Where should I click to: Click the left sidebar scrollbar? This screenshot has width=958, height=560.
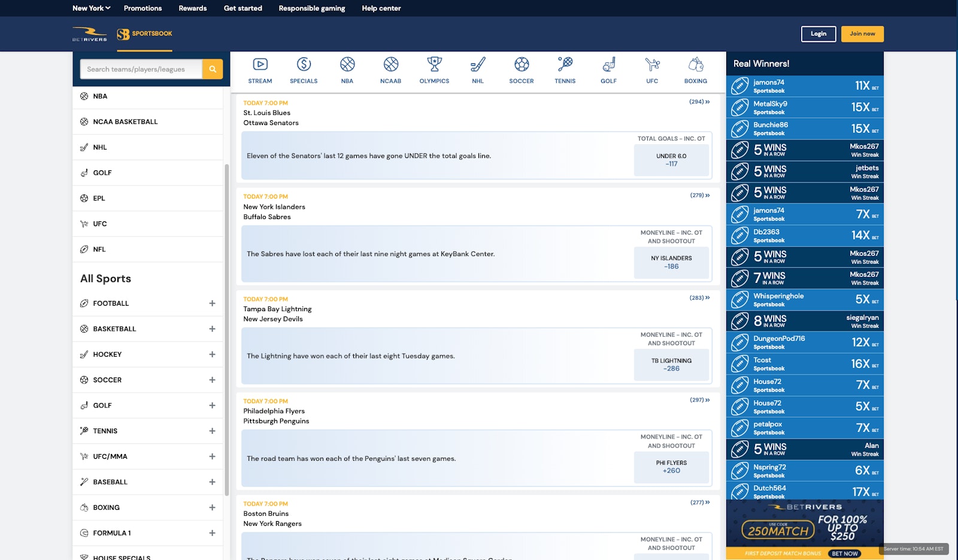pyautogui.click(x=227, y=329)
